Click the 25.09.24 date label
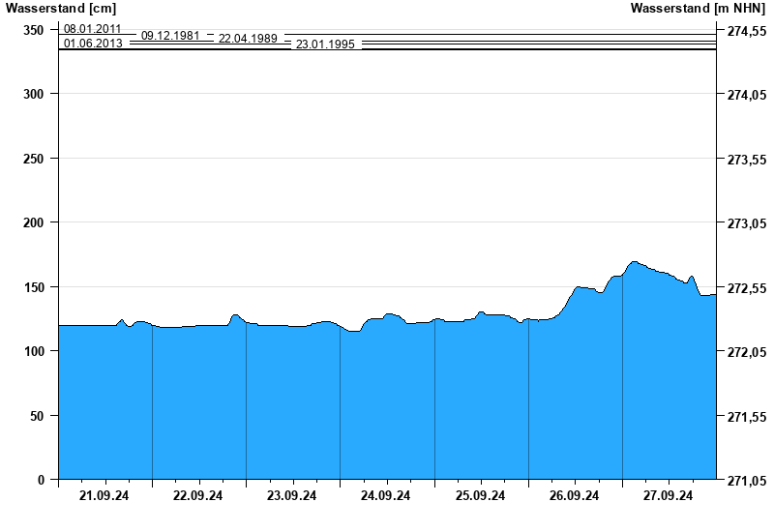774x532 pixels. (x=481, y=496)
